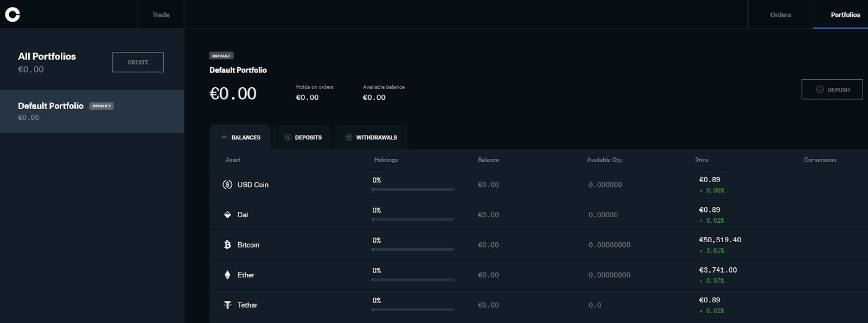Click the Tether asset name
Image resolution: width=868 pixels, height=323 pixels.
(x=247, y=305)
